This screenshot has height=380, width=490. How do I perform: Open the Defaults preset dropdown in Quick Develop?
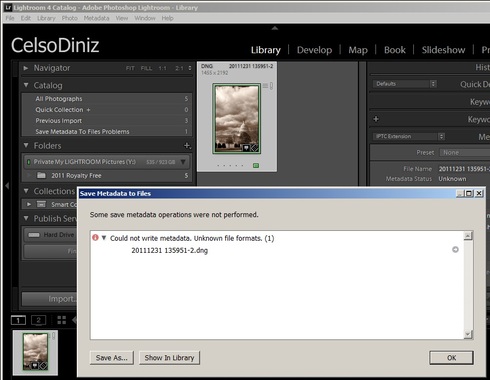point(404,84)
